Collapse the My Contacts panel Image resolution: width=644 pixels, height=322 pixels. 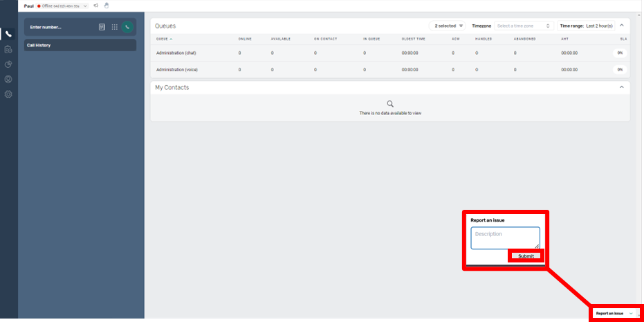(x=621, y=87)
